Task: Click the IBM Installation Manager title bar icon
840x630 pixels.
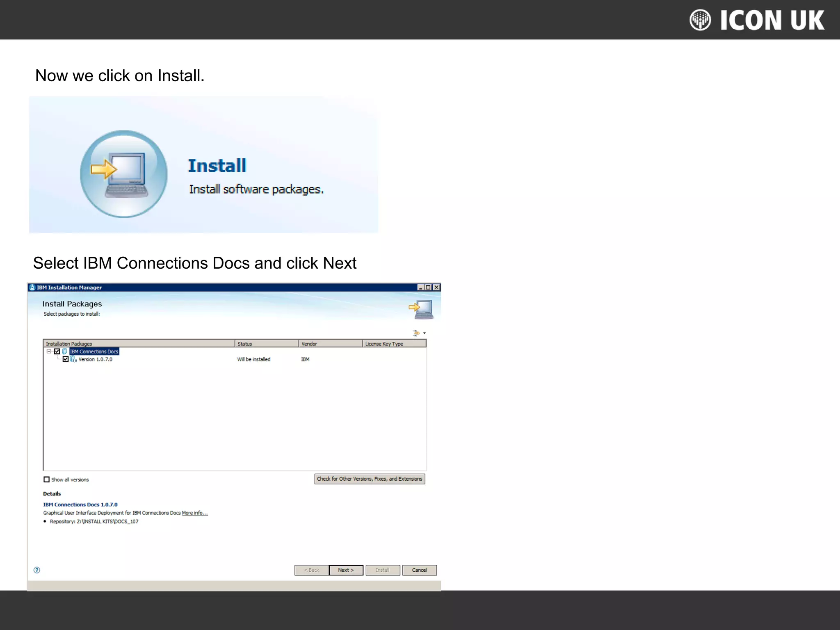Action: tap(32, 288)
